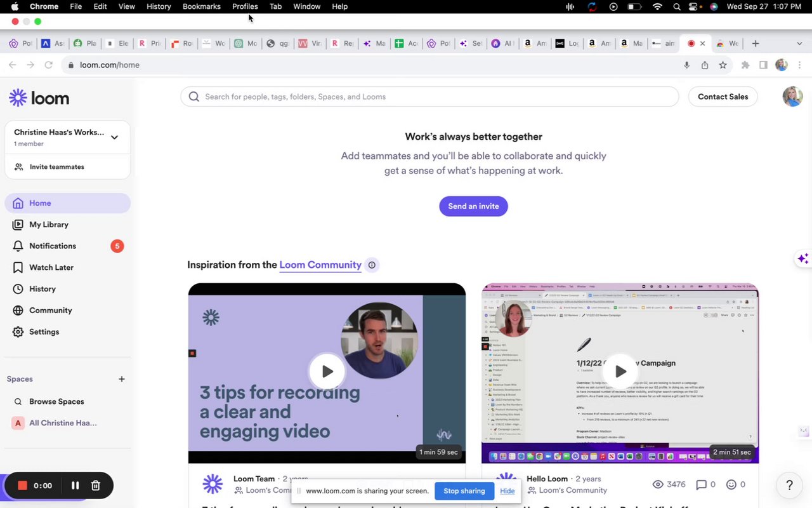Viewport: 812px width, 508px height.
Task: Click the red notifications badge showing 5
Action: click(x=117, y=246)
